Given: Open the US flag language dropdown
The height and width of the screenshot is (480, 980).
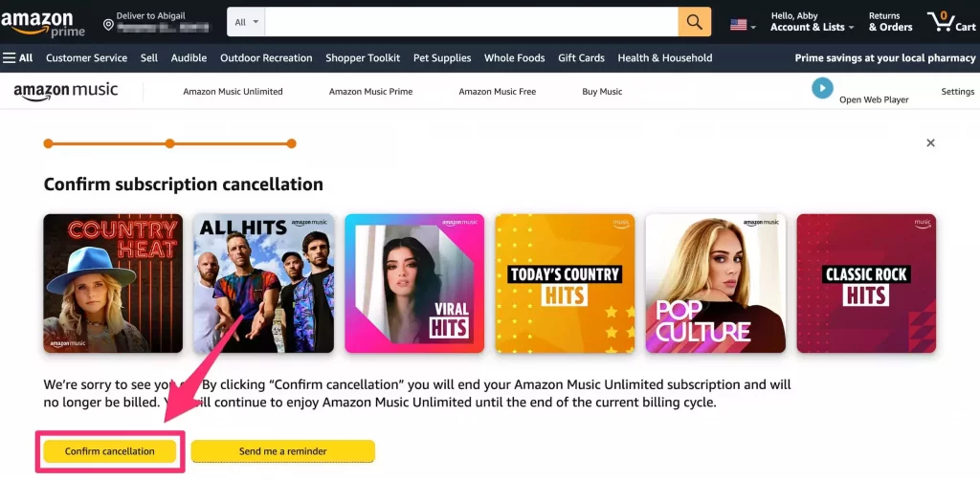Looking at the screenshot, I should click(x=743, y=25).
